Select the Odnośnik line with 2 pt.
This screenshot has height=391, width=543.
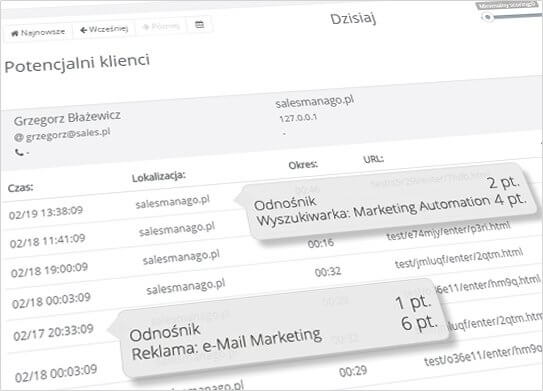(x=285, y=203)
